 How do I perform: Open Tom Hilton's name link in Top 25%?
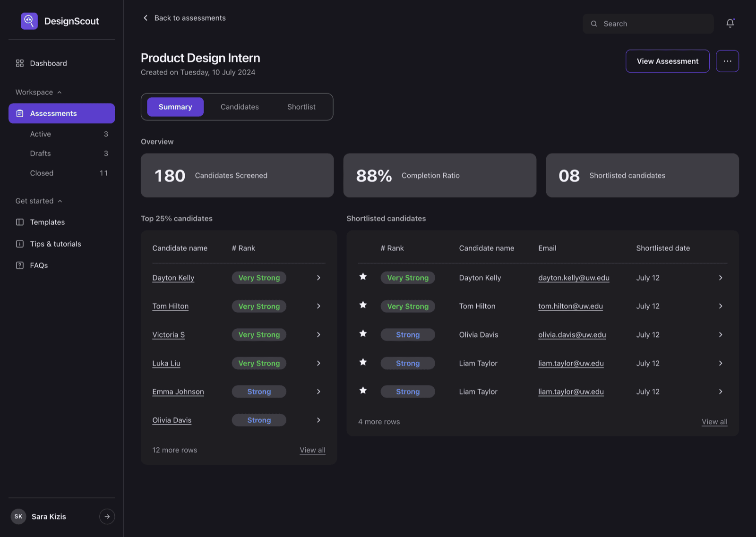pos(170,306)
